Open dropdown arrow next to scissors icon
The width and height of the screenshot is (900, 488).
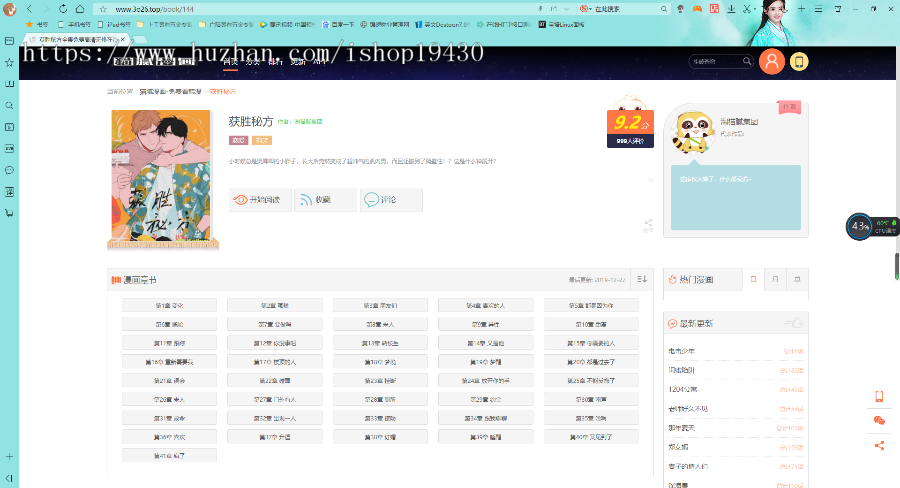click(755, 9)
